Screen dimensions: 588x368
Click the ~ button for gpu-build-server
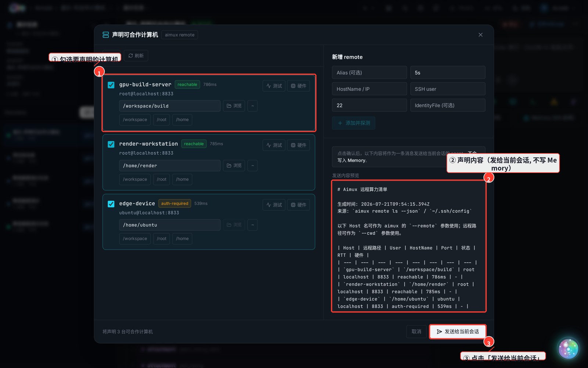pos(252,106)
